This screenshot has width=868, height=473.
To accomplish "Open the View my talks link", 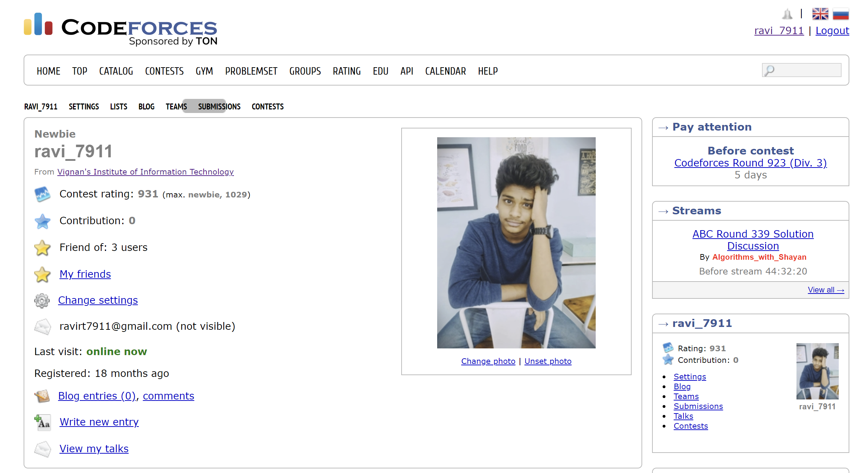I will pyautogui.click(x=94, y=449).
